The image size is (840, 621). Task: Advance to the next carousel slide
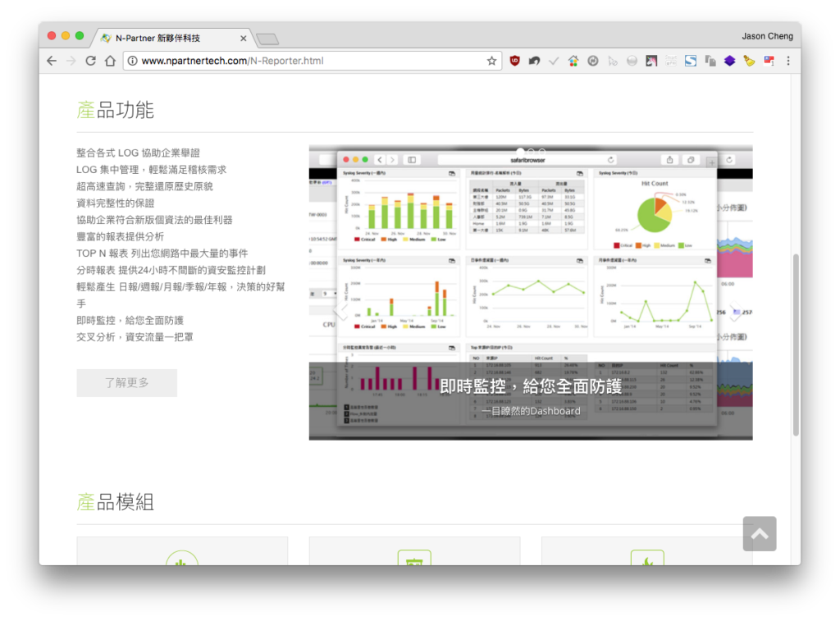pyautogui.click(x=736, y=311)
